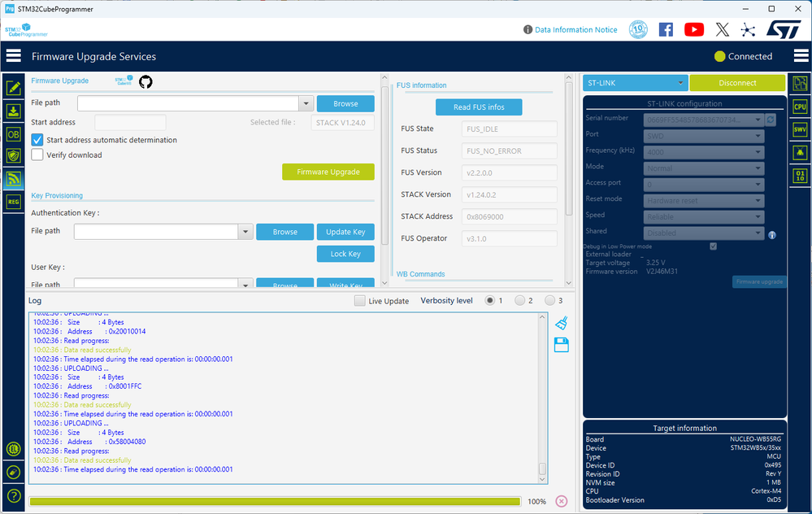Open the ST community network icon
The width and height of the screenshot is (812, 514).
pyautogui.click(x=748, y=29)
